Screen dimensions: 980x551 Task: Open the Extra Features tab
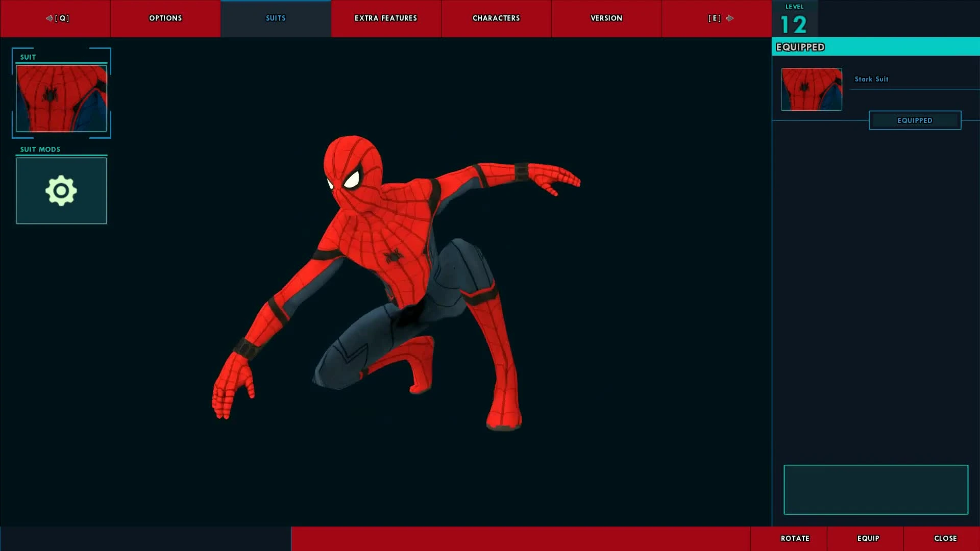[386, 18]
